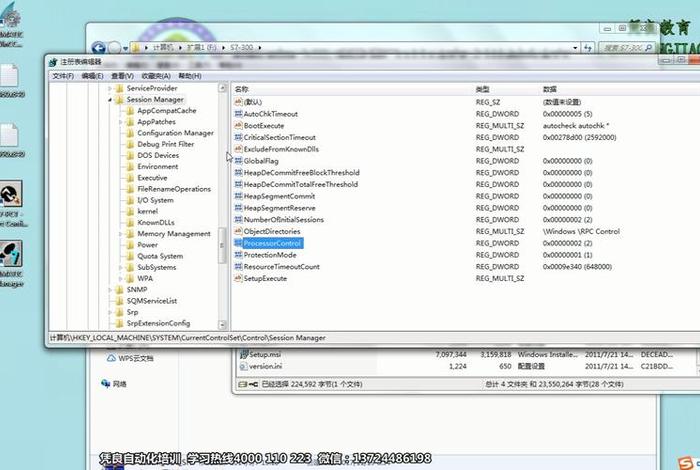This screenshot has width=700, height=470.
Task: Select the Debug Print Filter folder icon
Action: pos(130,144)
